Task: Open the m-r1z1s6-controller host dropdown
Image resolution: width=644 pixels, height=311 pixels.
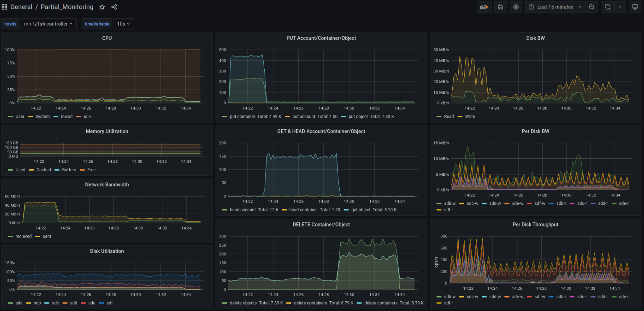Action: 48,24
